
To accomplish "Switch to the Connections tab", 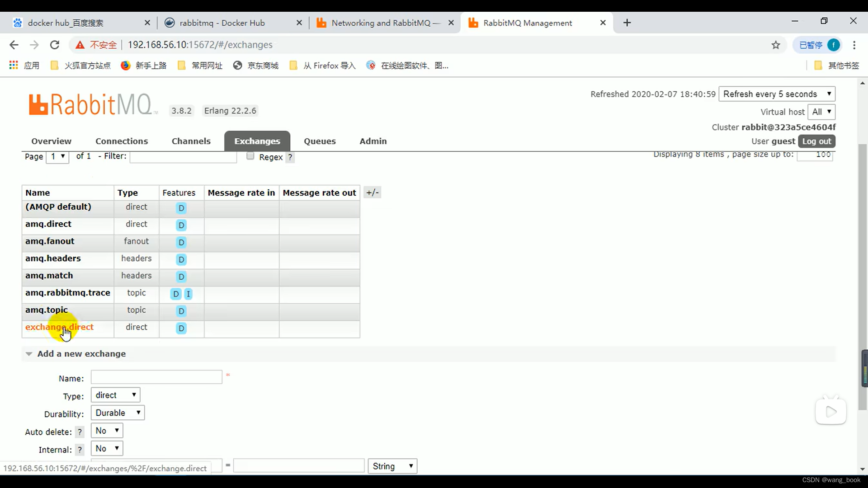I will coord(122,141).
